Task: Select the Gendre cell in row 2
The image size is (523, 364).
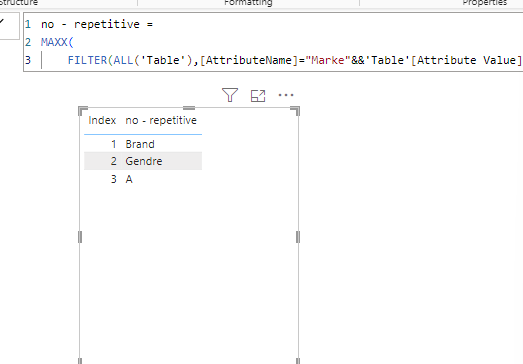Action: point(144,161)
